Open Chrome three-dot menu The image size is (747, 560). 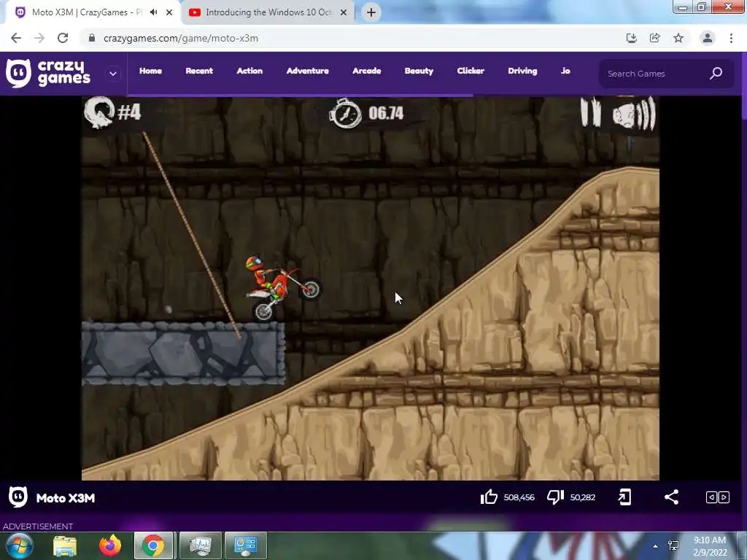click(x=731, y=38)
